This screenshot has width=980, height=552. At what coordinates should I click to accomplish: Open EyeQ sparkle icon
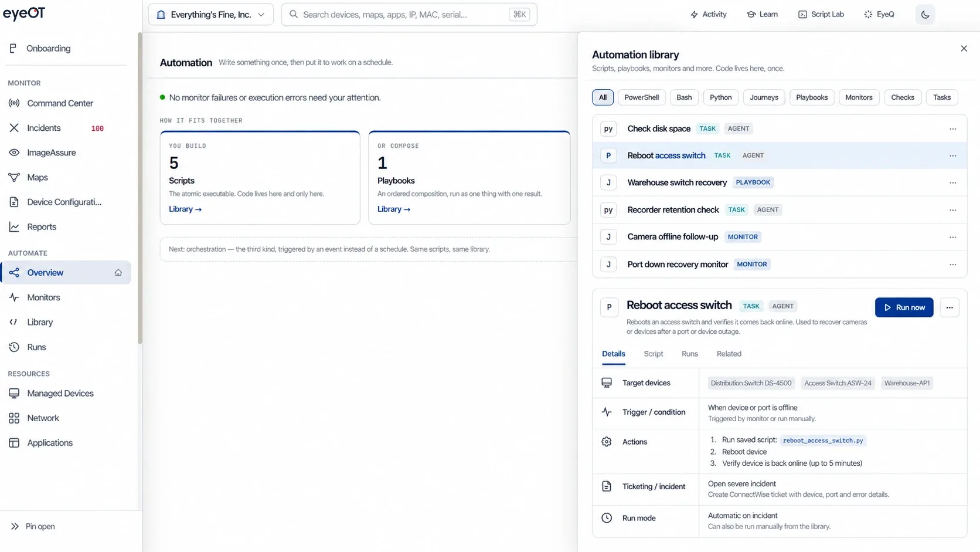coord(868,15)
